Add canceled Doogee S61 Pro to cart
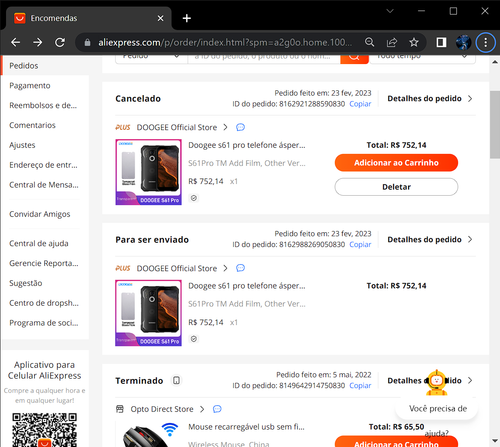Screen dimensions: 500x447 click(396, 163)
